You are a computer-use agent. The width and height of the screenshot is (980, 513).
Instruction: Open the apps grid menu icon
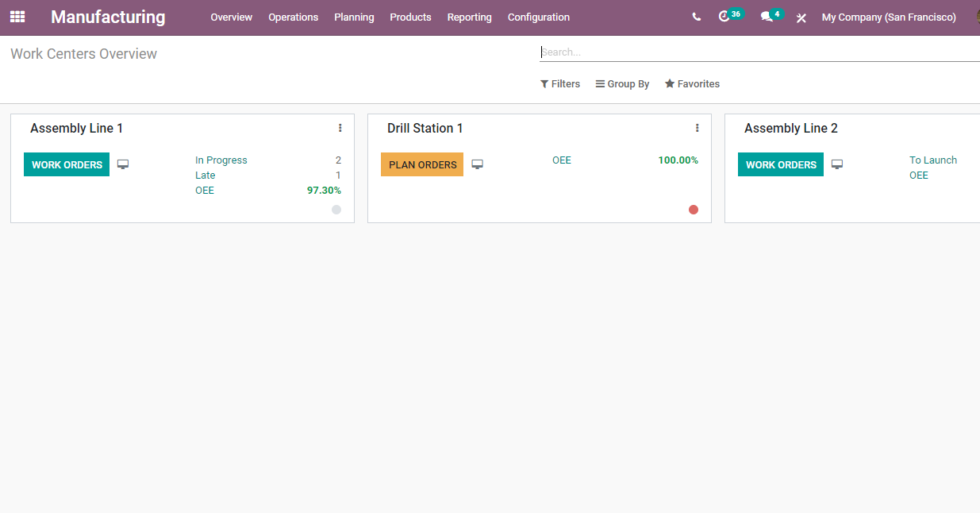[17, 17]
